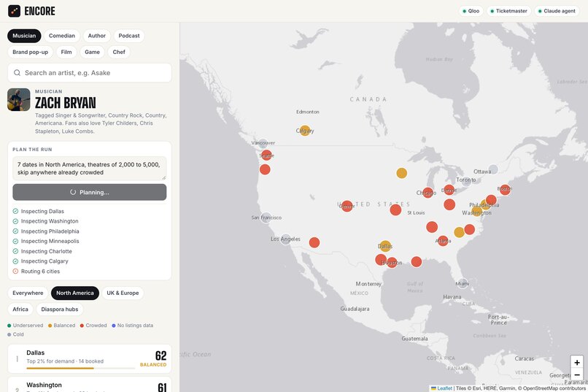Click check icon beside Inspecting Charlotte
This screenshot has height=392, width=588.
tap(15, 251)
